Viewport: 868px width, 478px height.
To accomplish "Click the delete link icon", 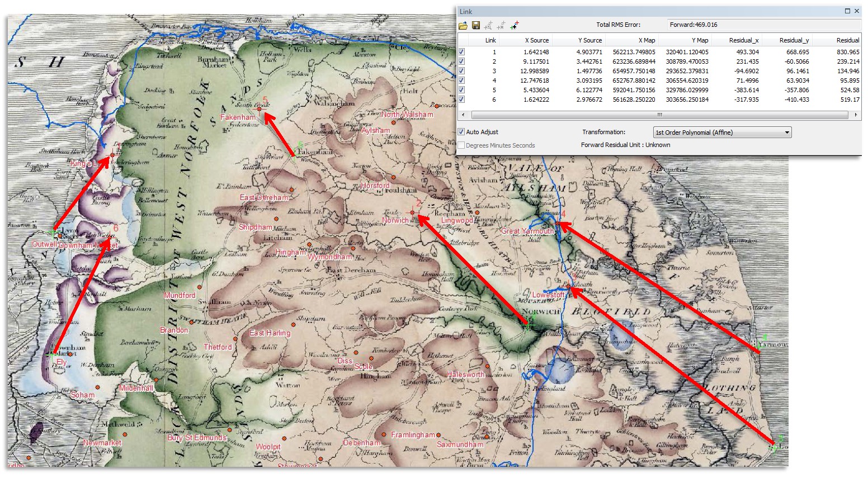I will click(x=501, y=25).
